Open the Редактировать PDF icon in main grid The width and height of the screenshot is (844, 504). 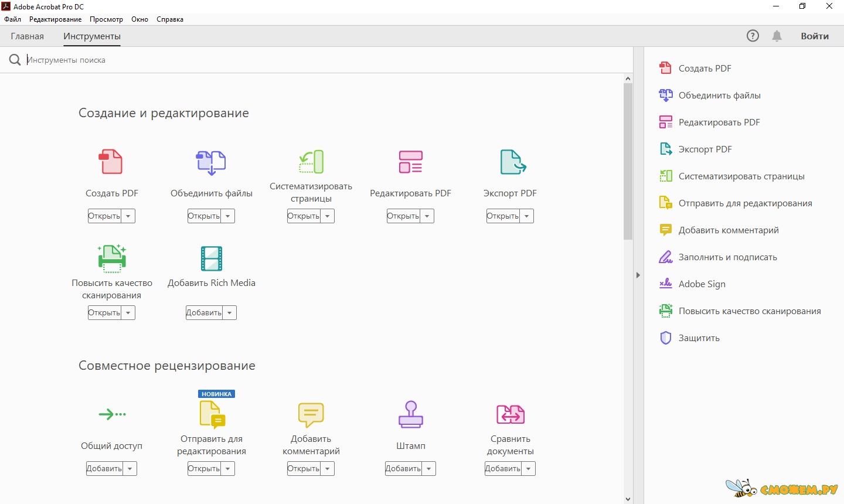tap(410, 162)
